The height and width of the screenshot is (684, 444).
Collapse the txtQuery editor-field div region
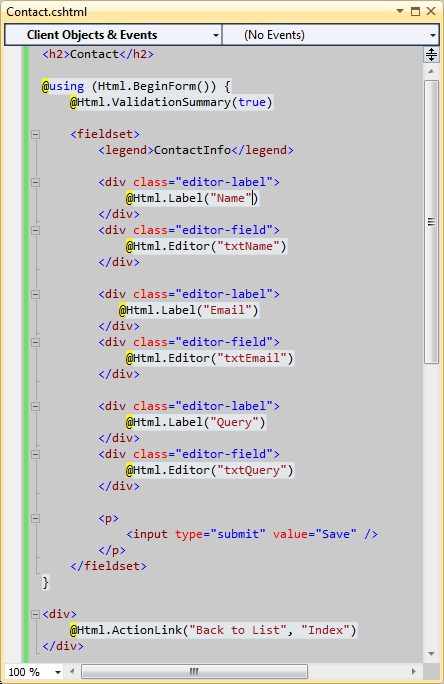click(x=36, y=455)
